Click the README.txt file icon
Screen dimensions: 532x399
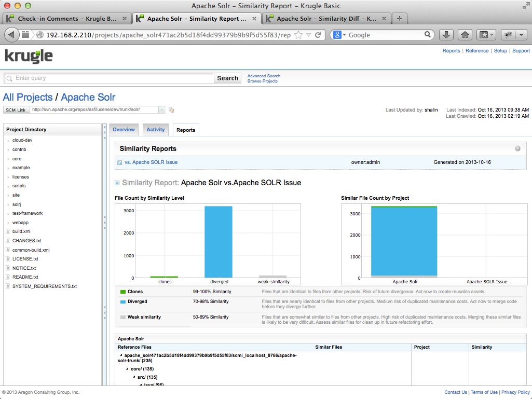point(8,277)
